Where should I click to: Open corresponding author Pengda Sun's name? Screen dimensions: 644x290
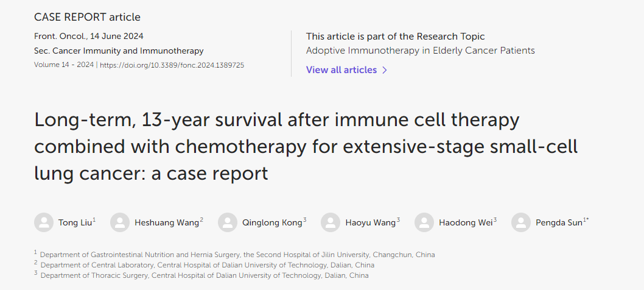[x=559, y=222]
